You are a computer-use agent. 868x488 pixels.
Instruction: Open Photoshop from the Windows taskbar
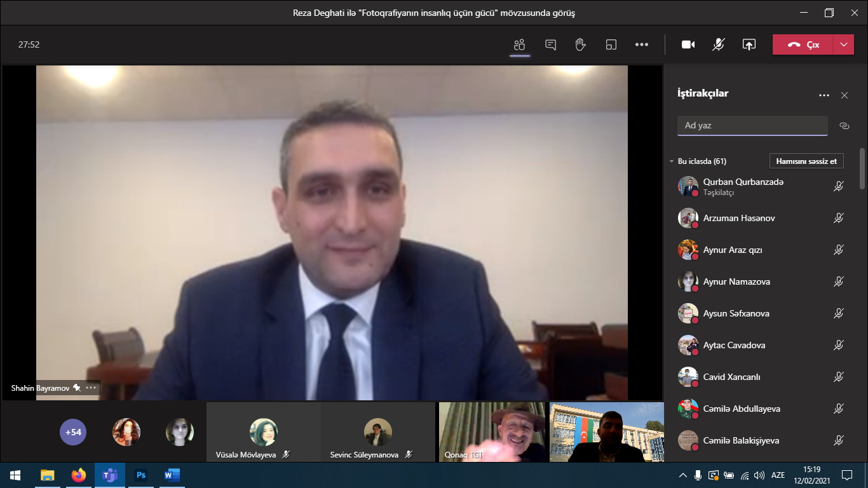click(141, 475)
